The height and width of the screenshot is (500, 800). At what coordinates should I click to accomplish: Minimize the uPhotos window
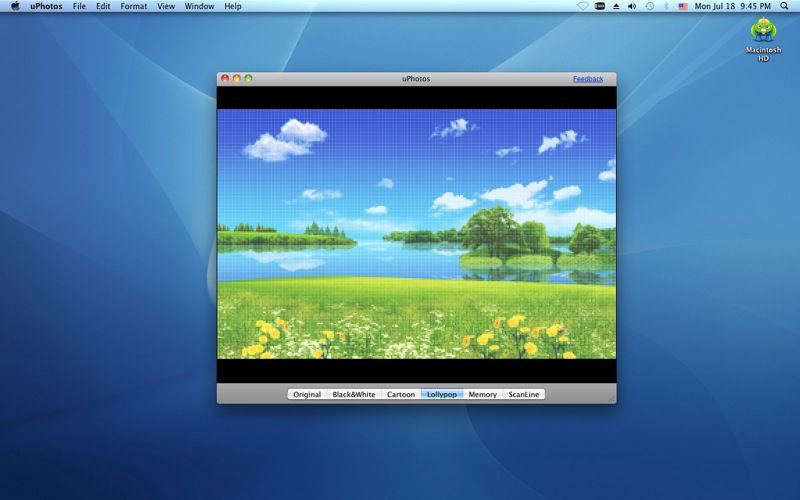(237, 79)
